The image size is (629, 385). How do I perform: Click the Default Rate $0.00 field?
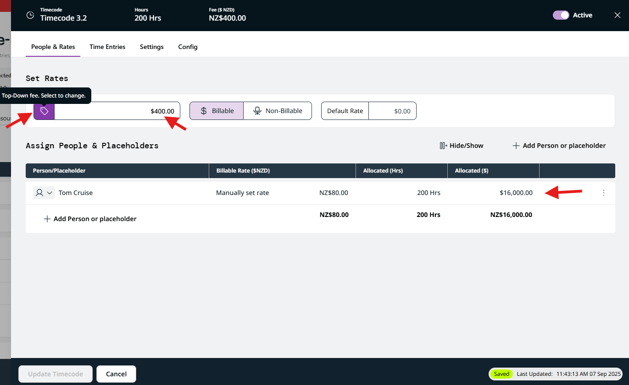[x=392, y=111]
